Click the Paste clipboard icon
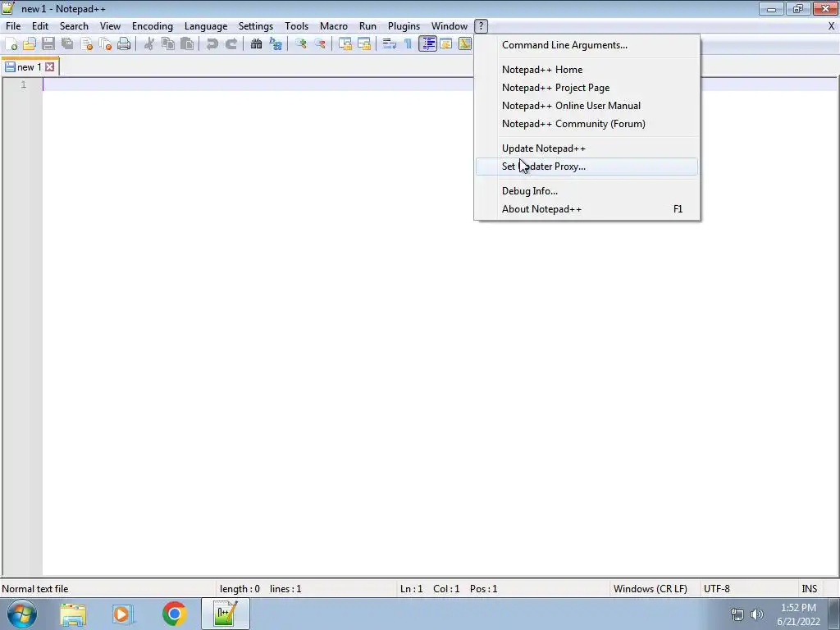The width and height of the screenshot is (840, 630). click(x=187, y=44)
